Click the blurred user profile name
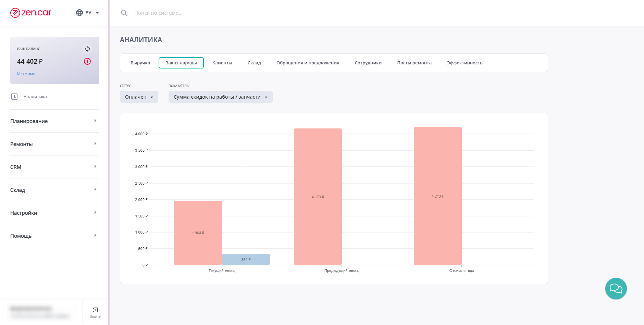This screenshot has width=644, height=325. [31, 308]
